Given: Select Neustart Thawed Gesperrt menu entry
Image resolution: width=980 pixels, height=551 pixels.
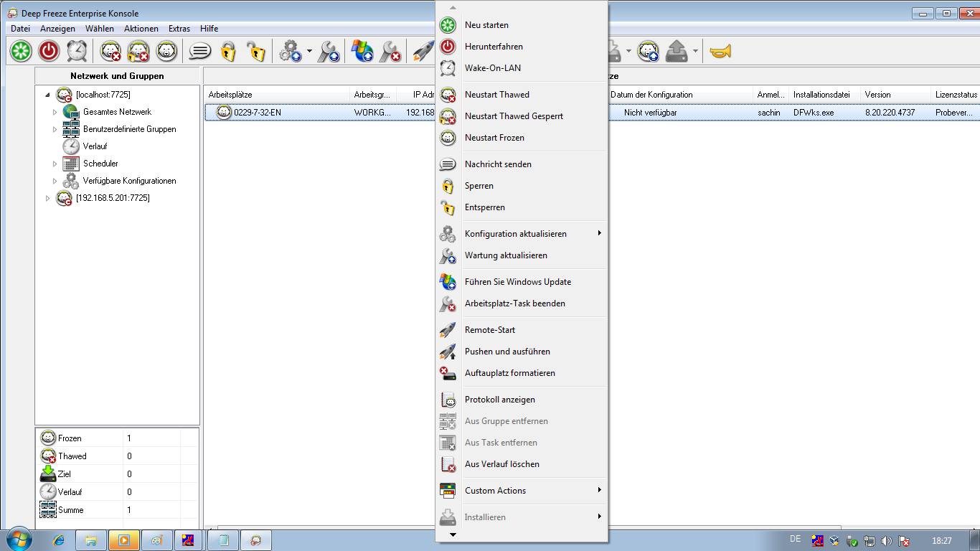Looking at the screenshot, I should pyautogui.click(x=522, y=116).
